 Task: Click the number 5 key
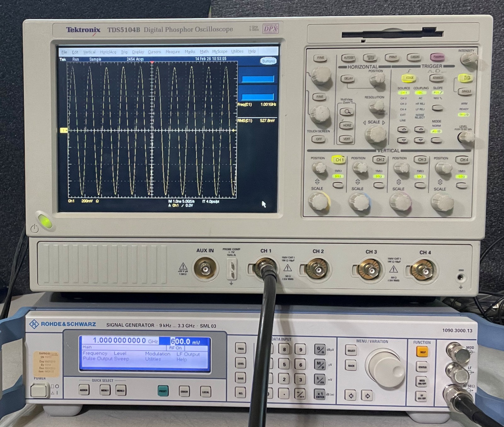[x=284, y=364]
